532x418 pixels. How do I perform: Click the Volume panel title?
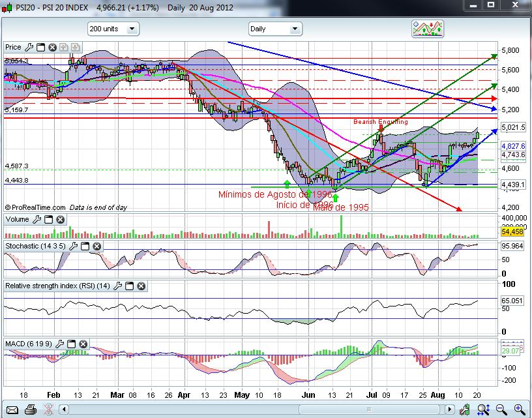click(18, 219)
